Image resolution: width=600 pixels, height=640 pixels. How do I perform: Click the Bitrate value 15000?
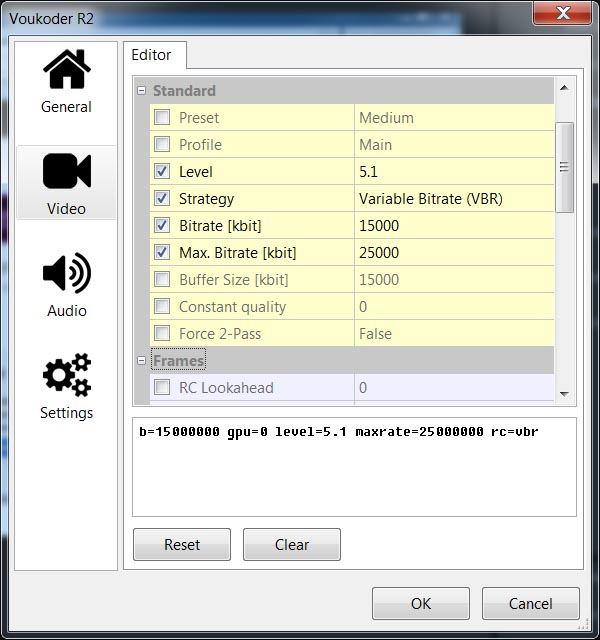[454, 225]
